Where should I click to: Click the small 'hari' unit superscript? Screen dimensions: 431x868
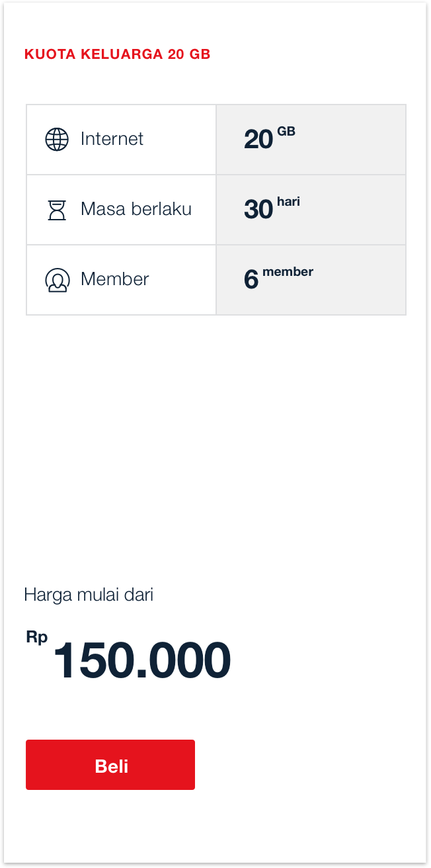289,202
